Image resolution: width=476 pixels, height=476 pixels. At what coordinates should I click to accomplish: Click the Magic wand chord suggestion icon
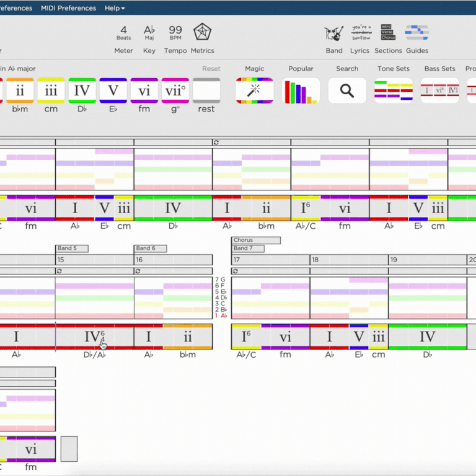coord(254,90)
